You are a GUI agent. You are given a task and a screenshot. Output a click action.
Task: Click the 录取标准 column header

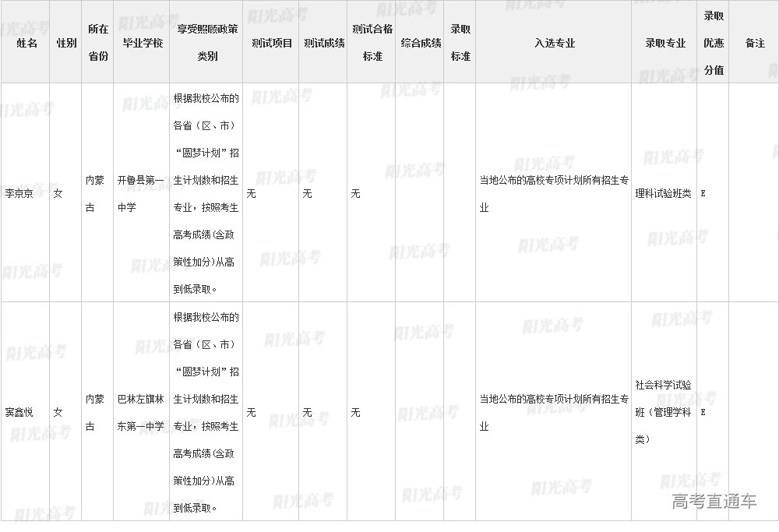tap(460, 43)
